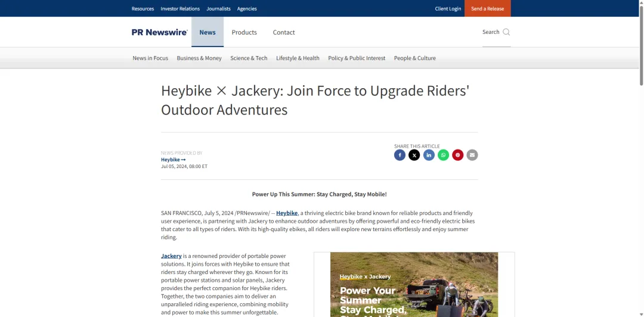Go to PR Newswire logo home
The width and height of the screenshot is (644, 317).
(160, 32)
